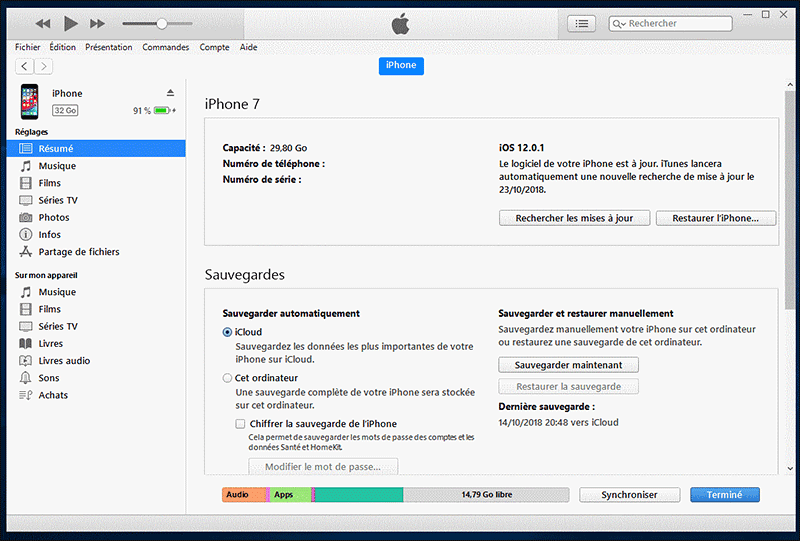Open the list view icon button
Image resolution: width=800 pixels, height=541 pixels.
[x=582, y=23]
